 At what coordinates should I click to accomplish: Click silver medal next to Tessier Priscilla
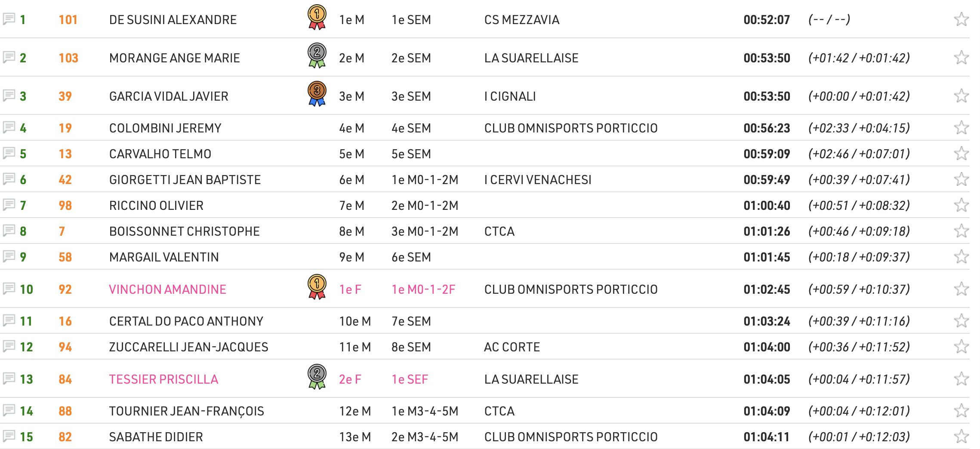[x=317, y=377]
